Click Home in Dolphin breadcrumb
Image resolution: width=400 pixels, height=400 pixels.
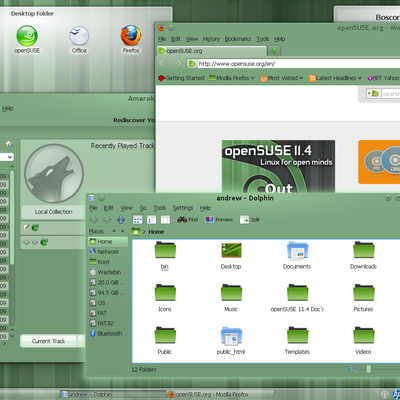[x=156, y=232]
